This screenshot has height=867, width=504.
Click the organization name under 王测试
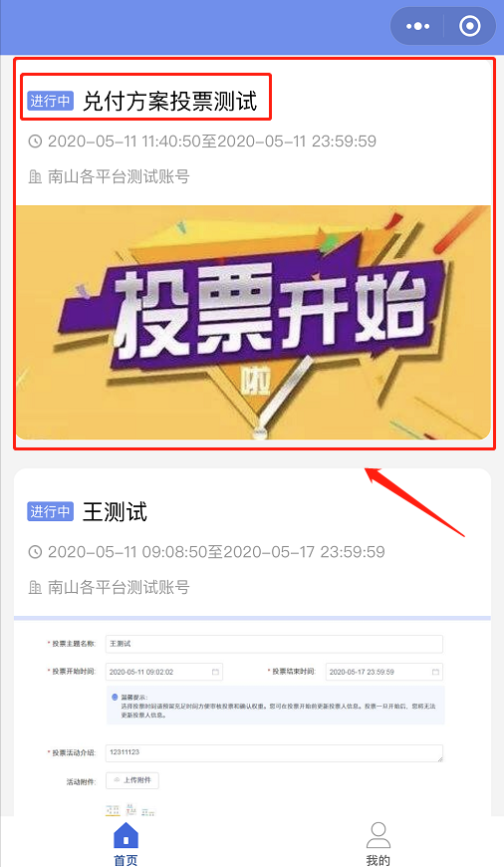(119, 587)
